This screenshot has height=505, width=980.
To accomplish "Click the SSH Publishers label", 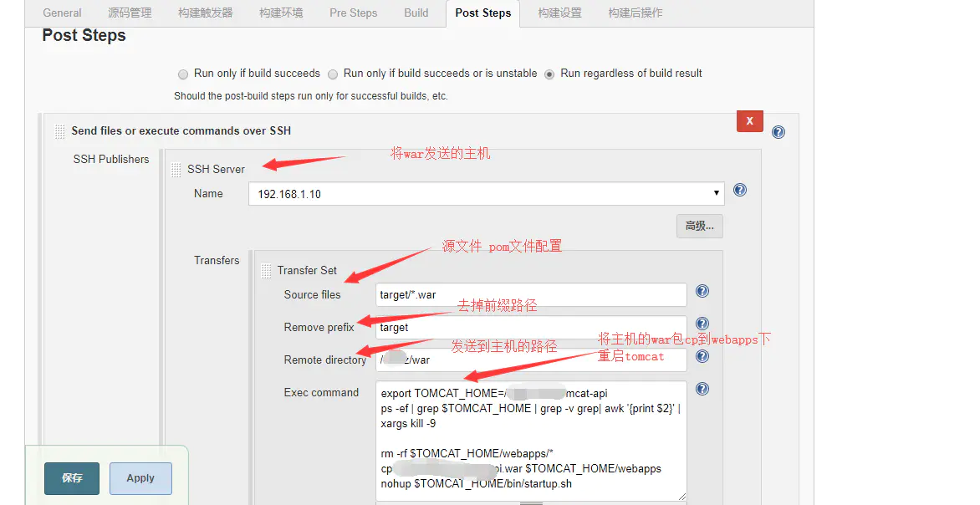I will [111, 160].
